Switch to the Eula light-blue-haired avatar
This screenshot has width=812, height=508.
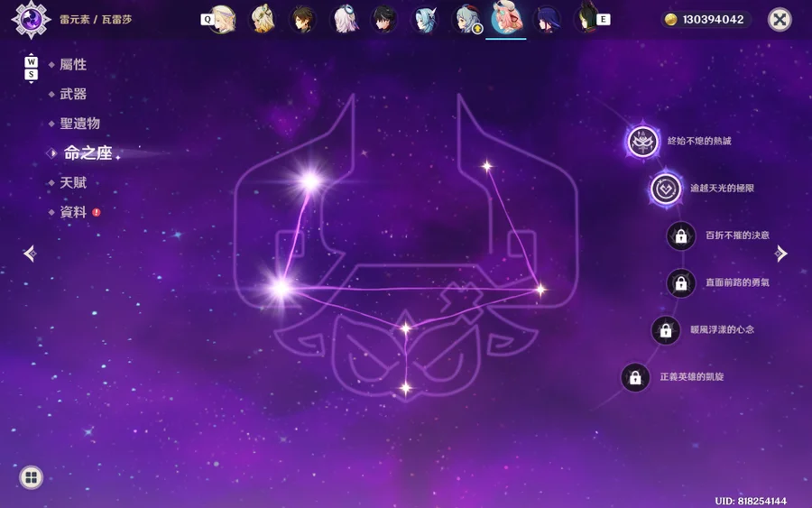(x=425, y=20)
